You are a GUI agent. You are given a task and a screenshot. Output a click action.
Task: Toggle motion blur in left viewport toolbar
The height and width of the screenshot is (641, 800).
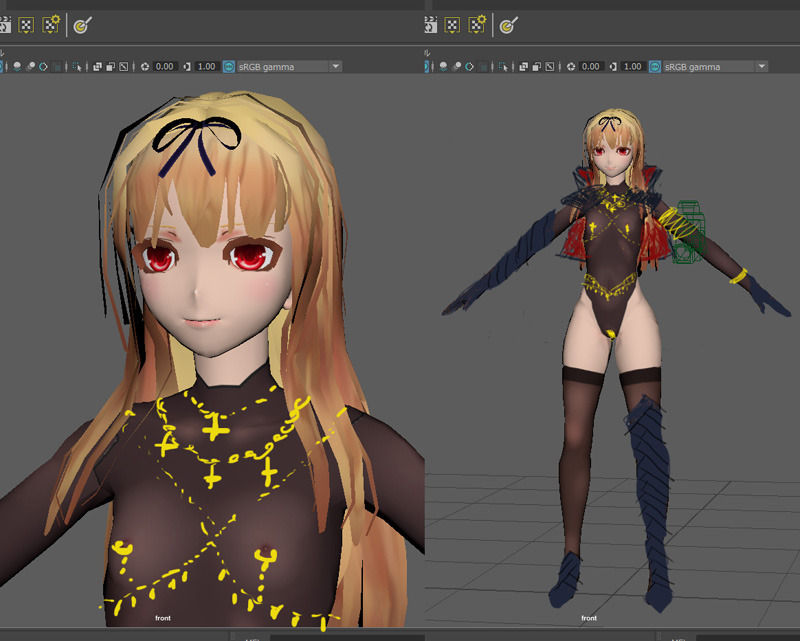pos(31,66)
